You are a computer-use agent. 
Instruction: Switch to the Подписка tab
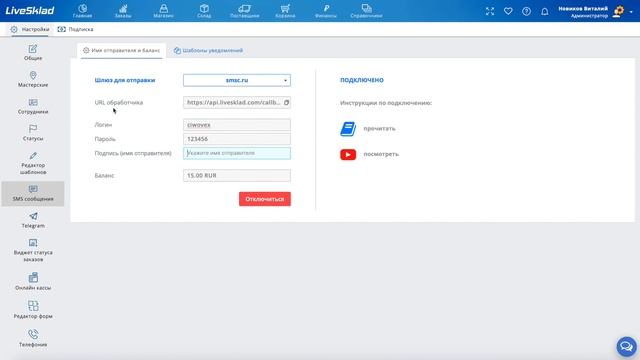(76, 29)
